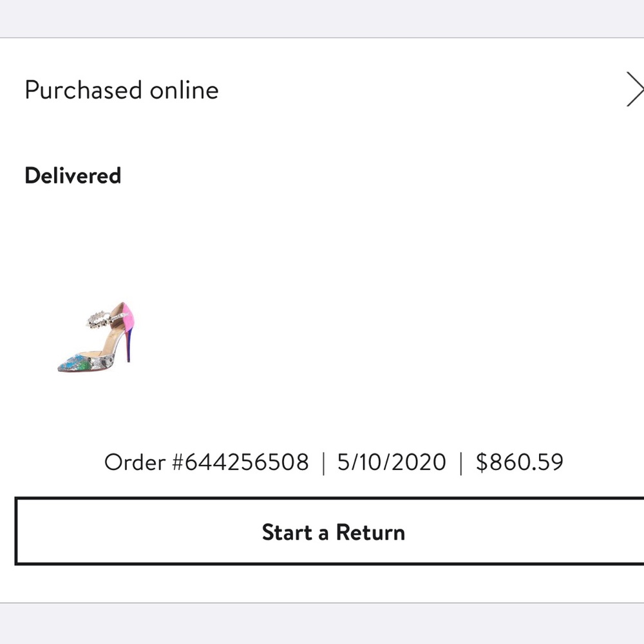Click the word Start in the return button

(287, 533)
